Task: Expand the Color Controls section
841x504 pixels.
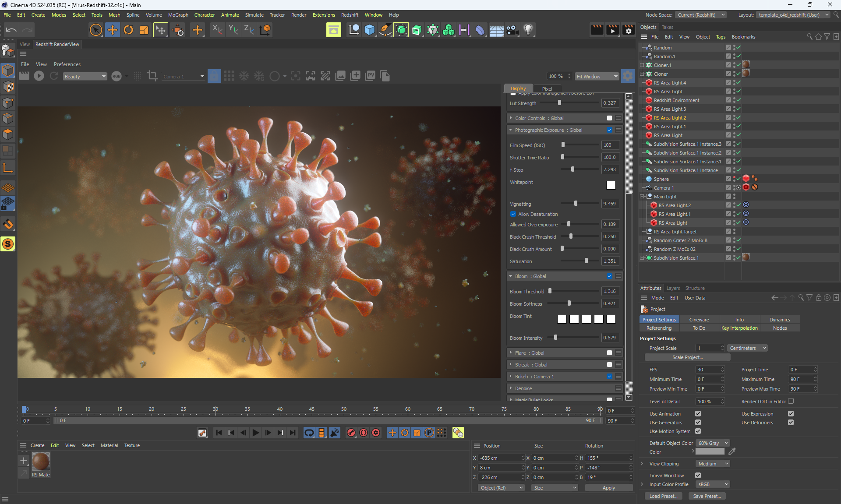Action: coord(511,118)
